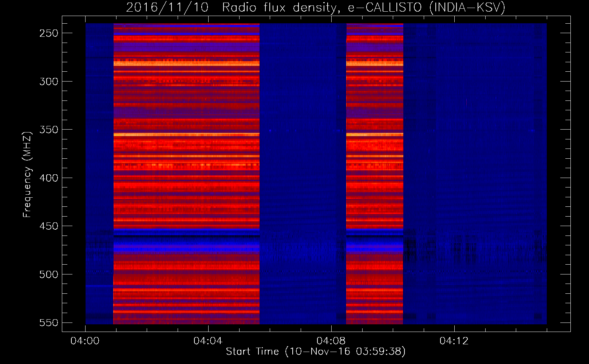Screen dimensions: 589x364
Task: Click the 550 frequency tick label
Action: pyautogui.click(x=49, y=323)
